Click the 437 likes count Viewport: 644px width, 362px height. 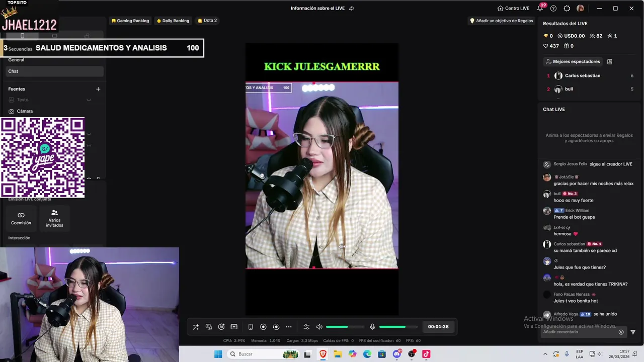pos(551,46)
